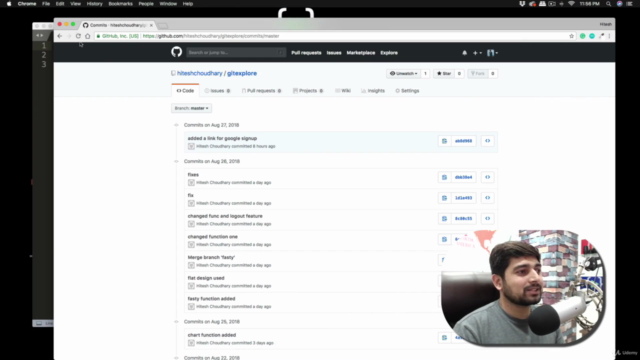640x360 pixels.
Task: Reload the page in Chrome
Action: tap(78, 36)
